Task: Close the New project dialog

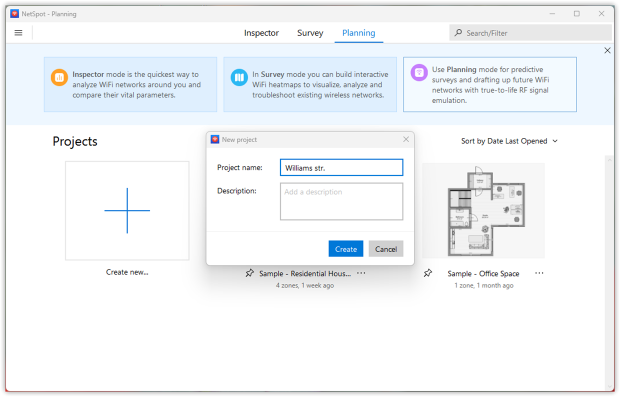Action: (406, 139)
